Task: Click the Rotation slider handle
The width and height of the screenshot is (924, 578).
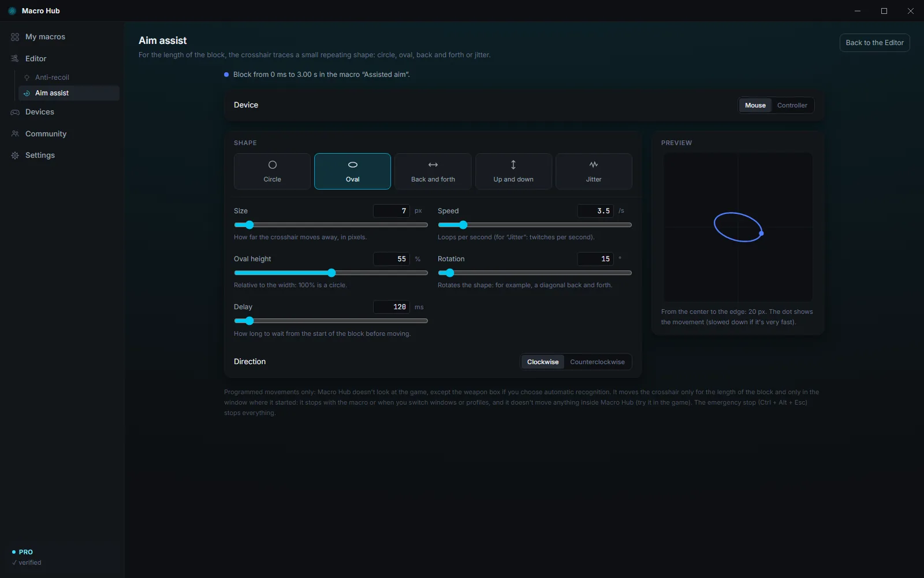Action: (x=450, y=273)
